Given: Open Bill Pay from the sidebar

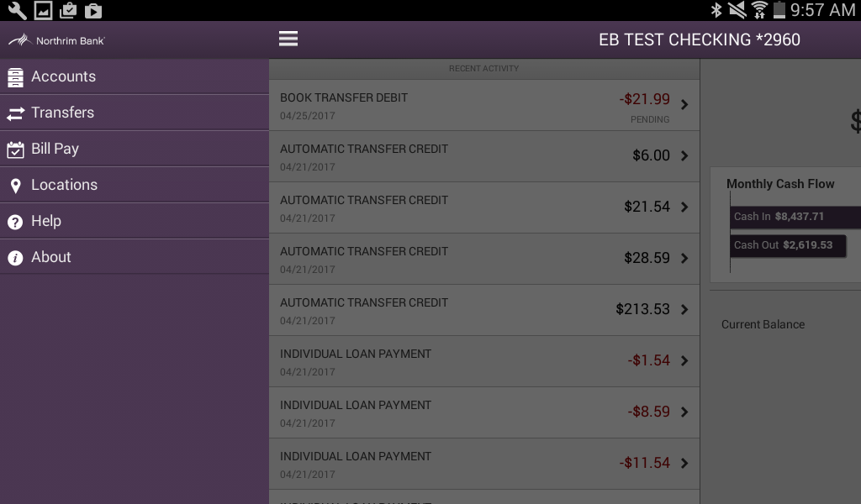Looking at the screenshot, I should (55, 148).
